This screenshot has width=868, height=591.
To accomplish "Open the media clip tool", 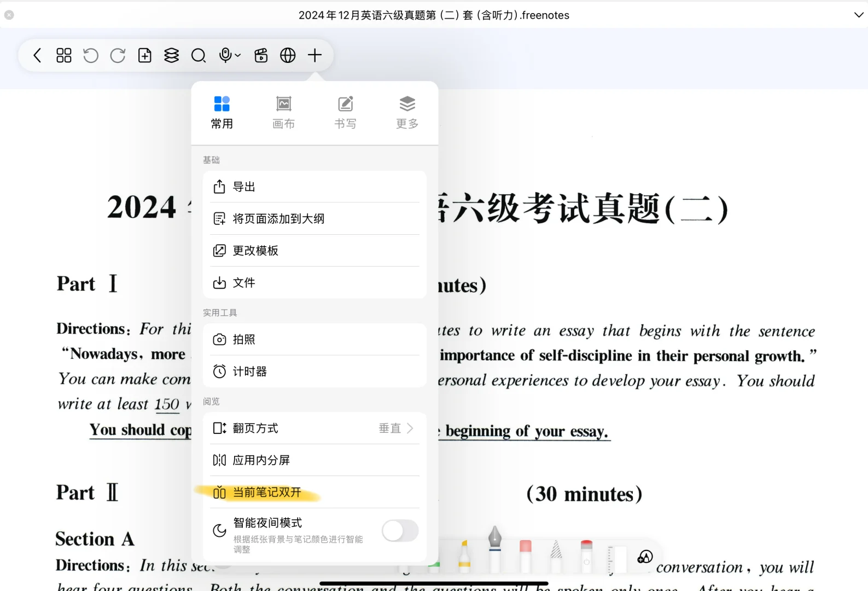I will coord(261,55).
